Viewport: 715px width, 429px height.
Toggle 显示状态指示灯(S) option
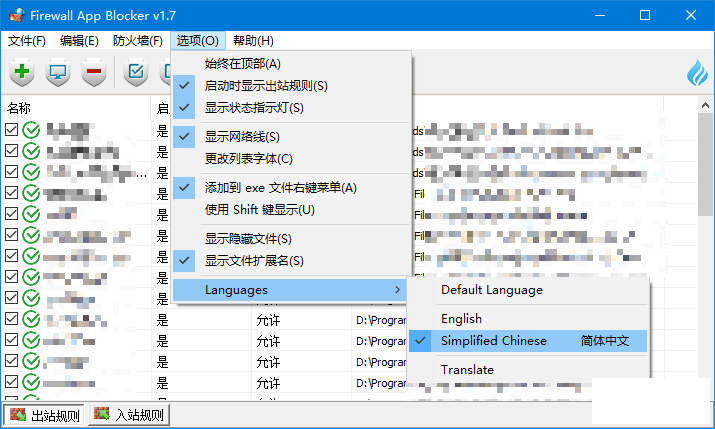click(291, 108)
